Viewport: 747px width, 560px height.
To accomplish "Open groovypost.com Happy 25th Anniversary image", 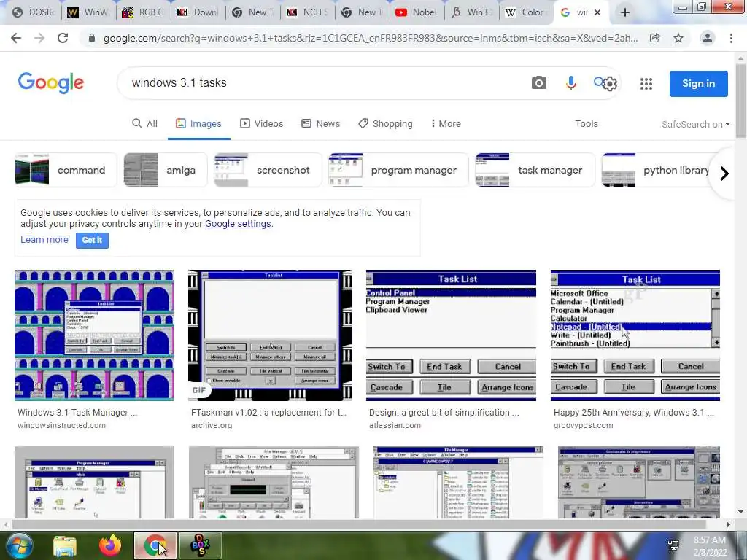I will coord(635,335).
